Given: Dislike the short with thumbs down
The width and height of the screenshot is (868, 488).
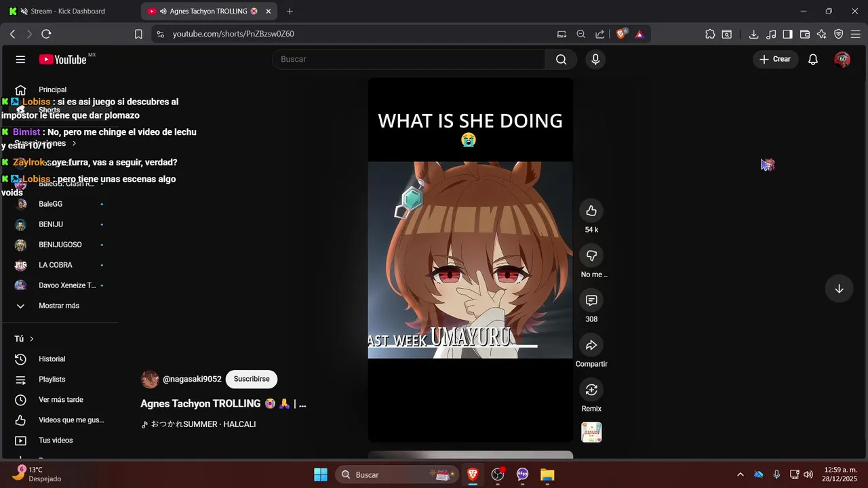Looking at the screenshot, I should [x=591, y=256].
